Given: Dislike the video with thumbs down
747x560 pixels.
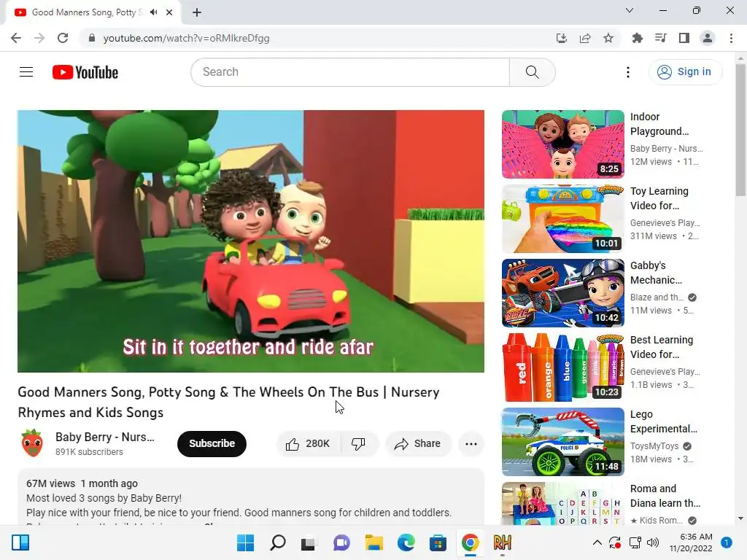Looking at the screenshot, I should tap(359, 444).
